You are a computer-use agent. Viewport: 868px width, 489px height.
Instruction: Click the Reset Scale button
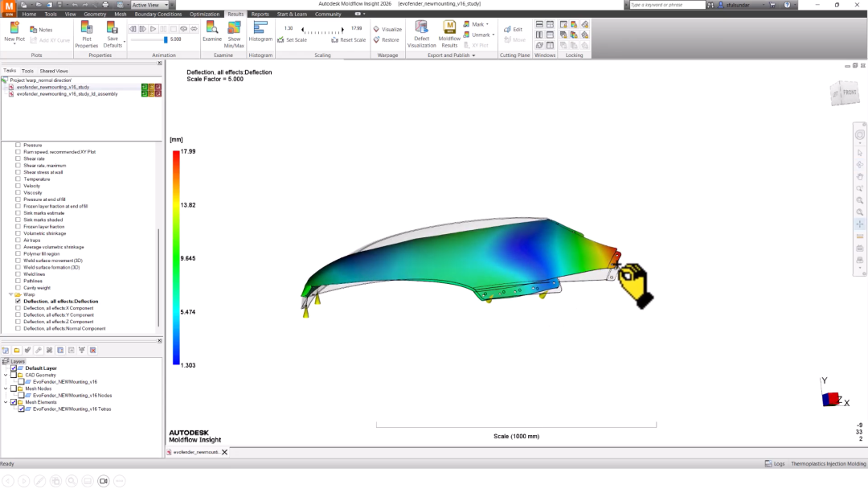point(348,40)
